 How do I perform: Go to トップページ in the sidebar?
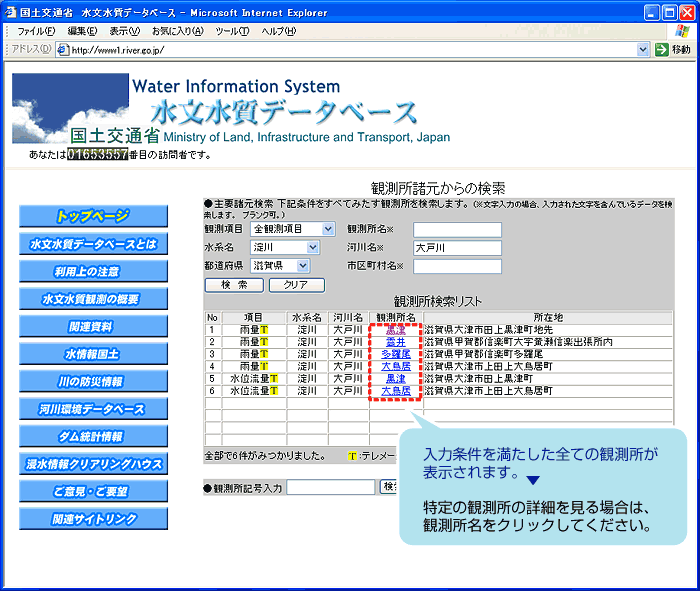tap(93, 216)
